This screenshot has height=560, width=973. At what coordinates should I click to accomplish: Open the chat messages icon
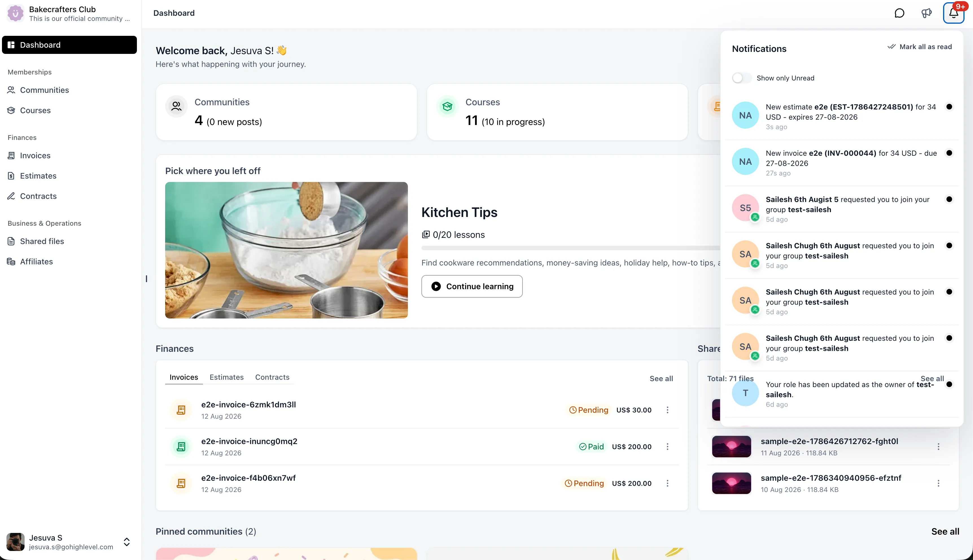(899, 13)
